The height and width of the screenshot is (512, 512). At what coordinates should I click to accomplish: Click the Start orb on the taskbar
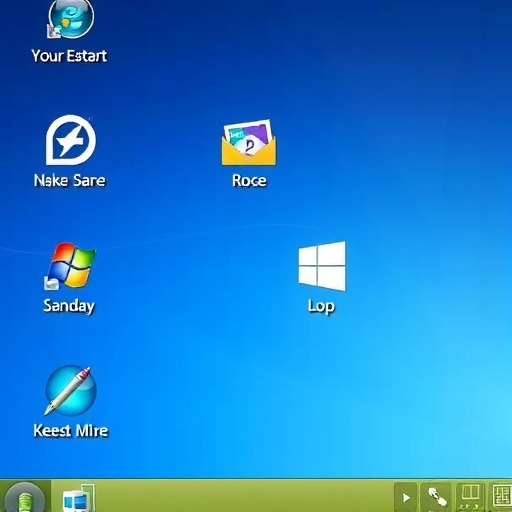click(x=25, y=498)
